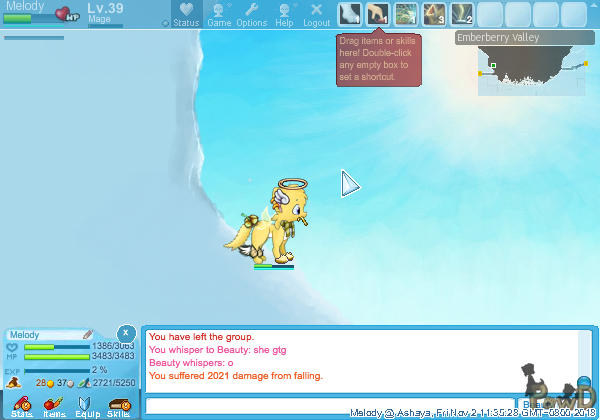Select the first empty shortcut box

[491, 14]
